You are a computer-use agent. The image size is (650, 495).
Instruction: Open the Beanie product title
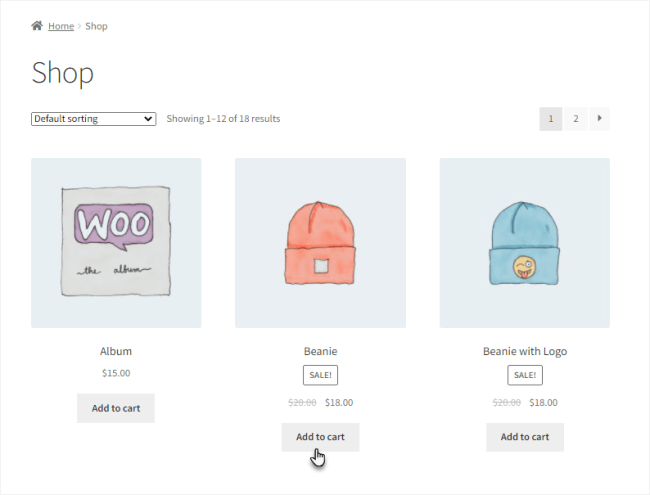(320, 351)
